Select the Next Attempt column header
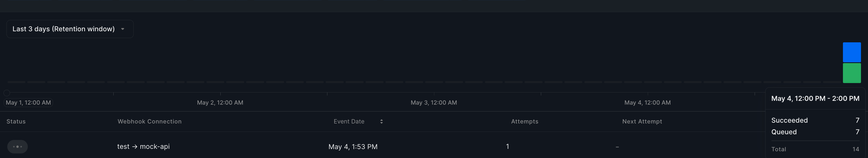 click(642, 121)
